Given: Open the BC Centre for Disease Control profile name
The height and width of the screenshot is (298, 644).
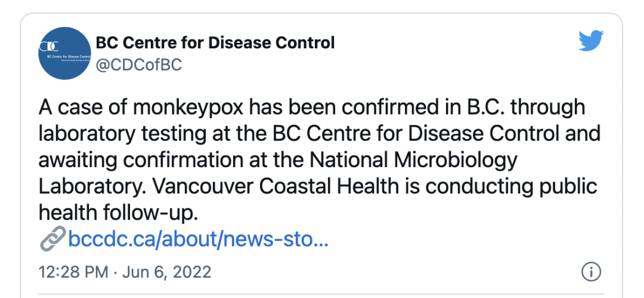Looking at the screenshot, I should point(215,42).
